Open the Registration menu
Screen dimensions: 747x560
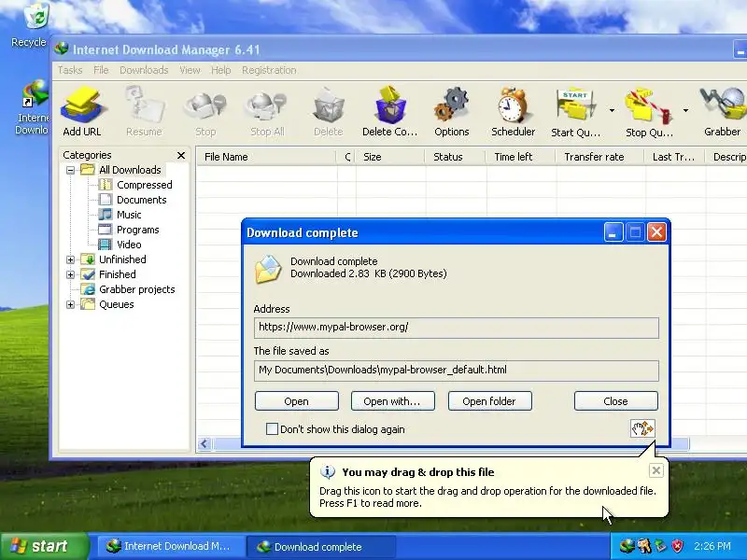click(x=269, y=70)
